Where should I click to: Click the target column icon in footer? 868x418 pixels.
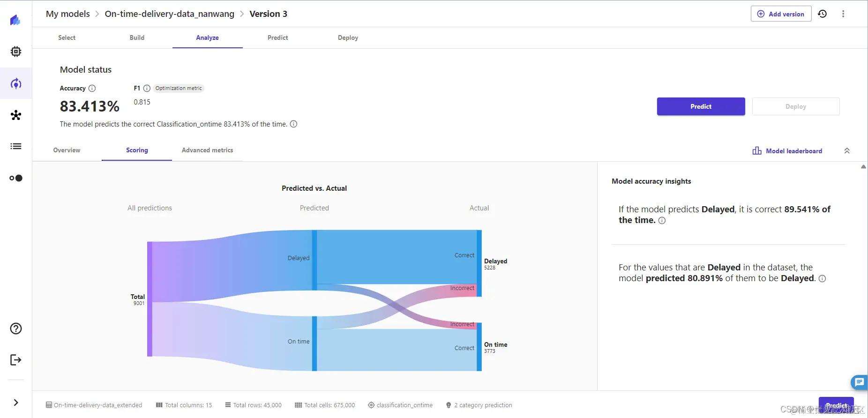pyautogui.click(x=371, y=405)
